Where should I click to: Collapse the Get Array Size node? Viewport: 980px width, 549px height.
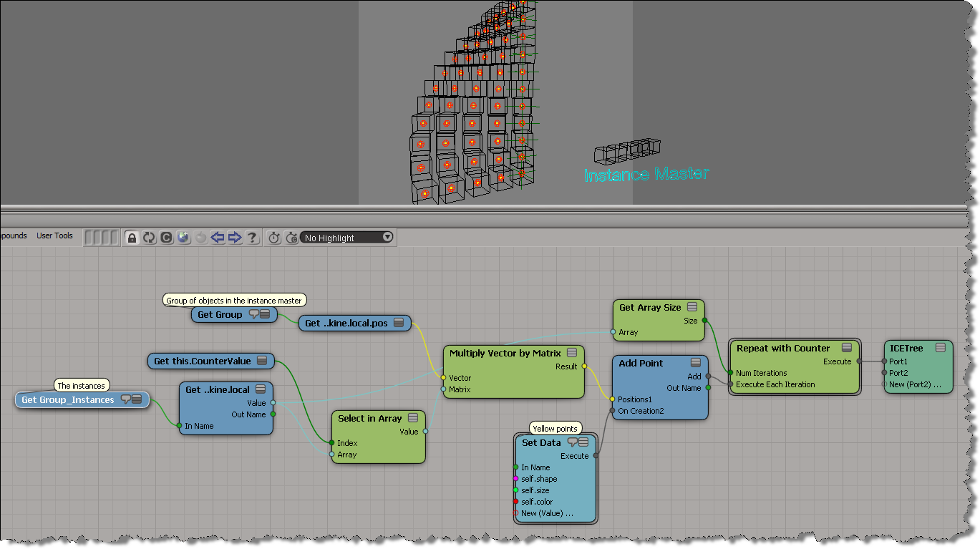(692, 307)
